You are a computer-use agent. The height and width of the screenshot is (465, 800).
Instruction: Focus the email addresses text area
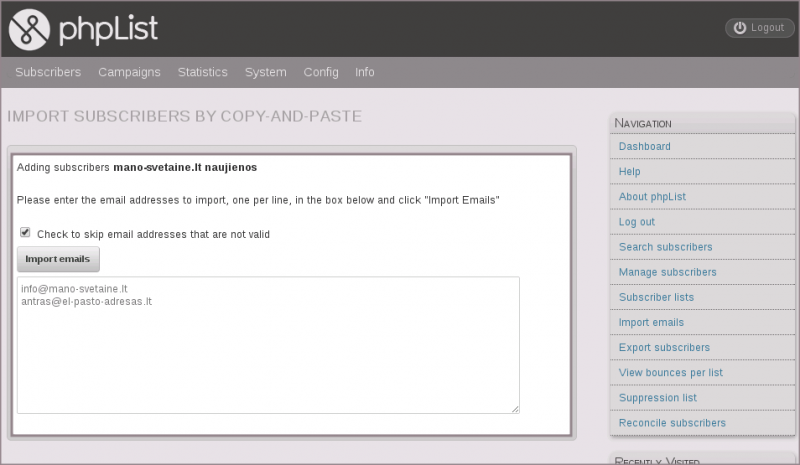pyautogui.click(x=268, y=345)
